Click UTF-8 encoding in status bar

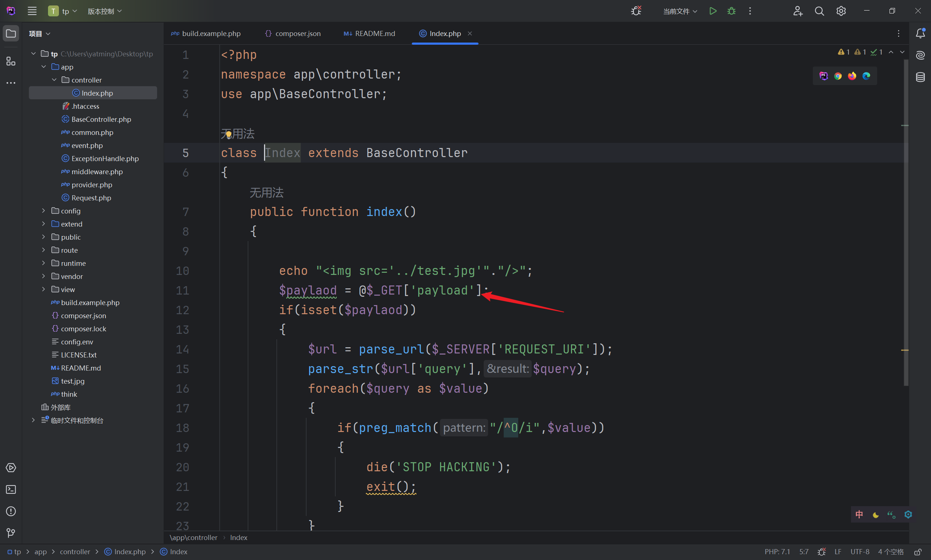pos(860,552)
